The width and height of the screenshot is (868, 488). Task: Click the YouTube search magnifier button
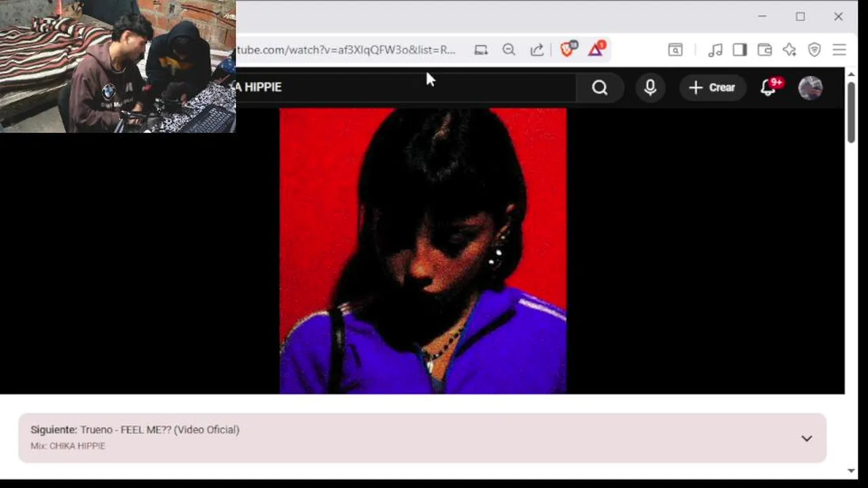point(599,87)
